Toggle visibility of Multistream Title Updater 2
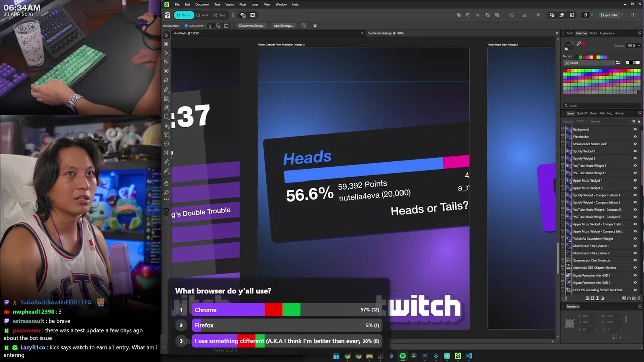644x362 pixels. coord(635,253)
